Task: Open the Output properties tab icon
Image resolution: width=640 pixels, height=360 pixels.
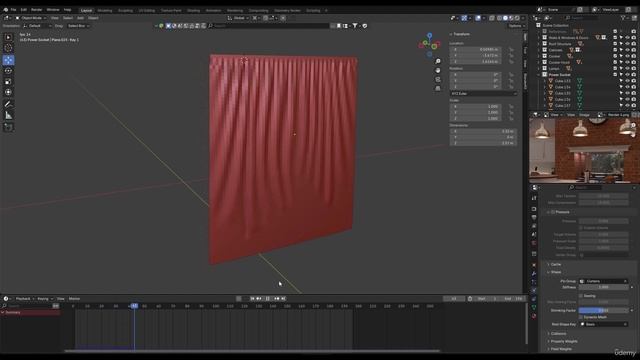Action: [x=534, y=218]
